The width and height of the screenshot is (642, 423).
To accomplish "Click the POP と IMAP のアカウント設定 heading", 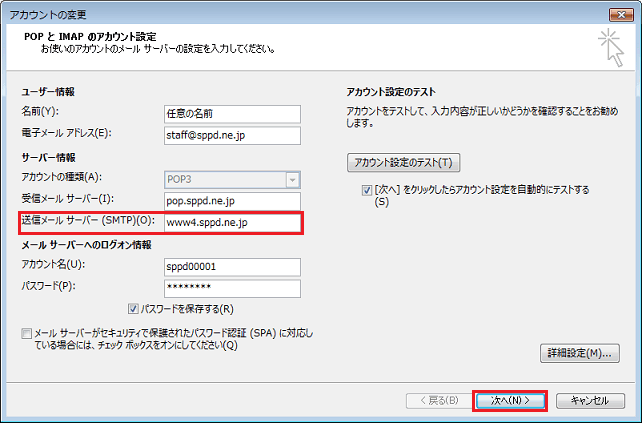I will 95,35.
